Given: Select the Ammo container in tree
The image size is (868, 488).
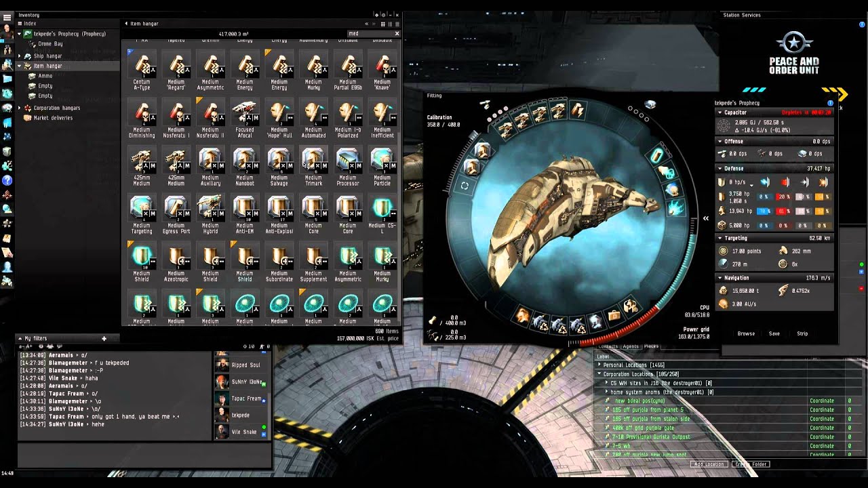Looking at the screenshot, I should [45, 76].
